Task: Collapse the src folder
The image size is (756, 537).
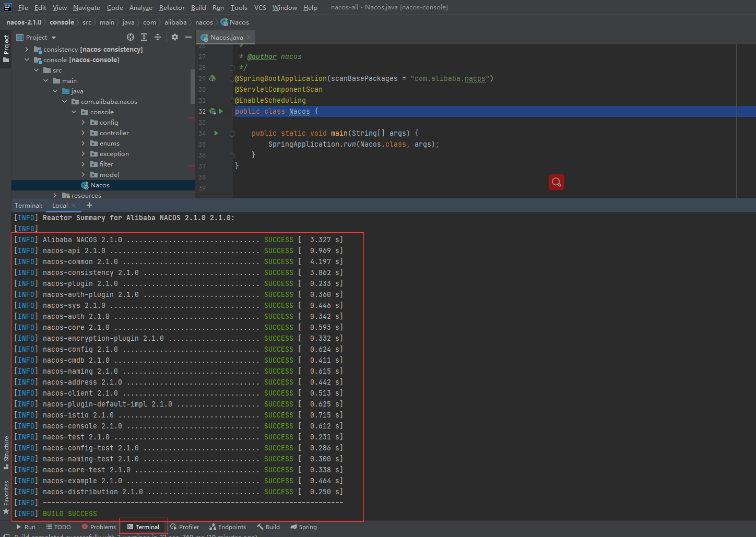Action: click(37, 70)
